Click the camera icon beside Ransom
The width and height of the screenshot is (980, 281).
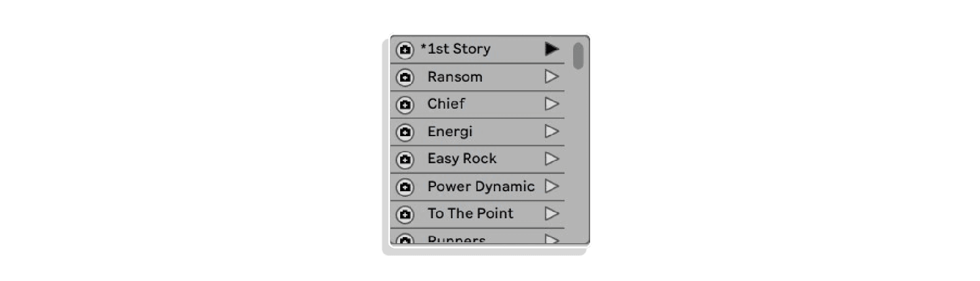(x=405, y=78)
